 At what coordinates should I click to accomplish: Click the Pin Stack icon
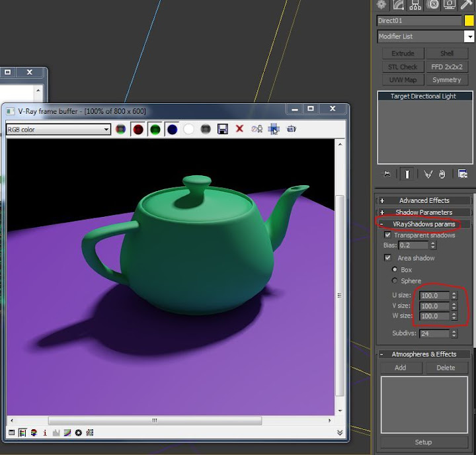coord(387,174)
